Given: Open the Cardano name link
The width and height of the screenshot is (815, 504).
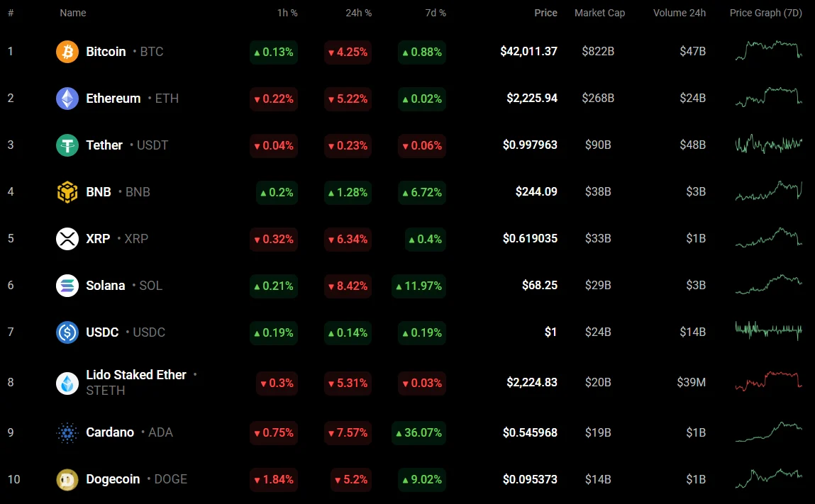Looking at the screenshot, I should (110, 432).
